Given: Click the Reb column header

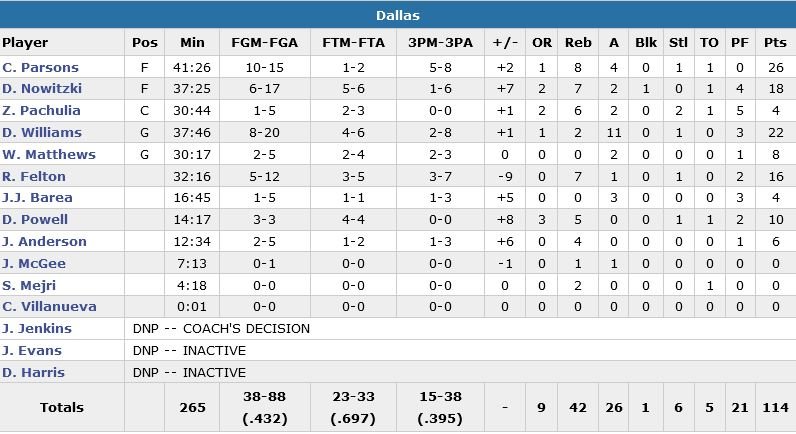Looking at the screenshot, I should click(578, 43).
